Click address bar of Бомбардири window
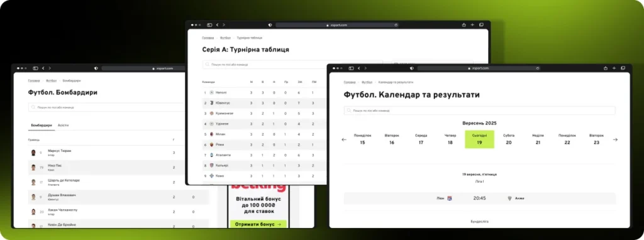Image resolution: width=644 pixels, height=240 pixels. [x=143, y=68]
